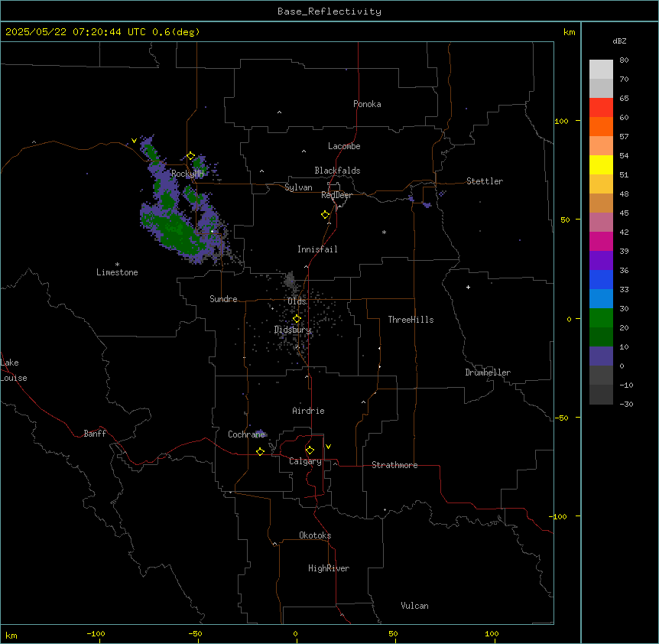Click the -50 tick on the vertical axis

562,418
